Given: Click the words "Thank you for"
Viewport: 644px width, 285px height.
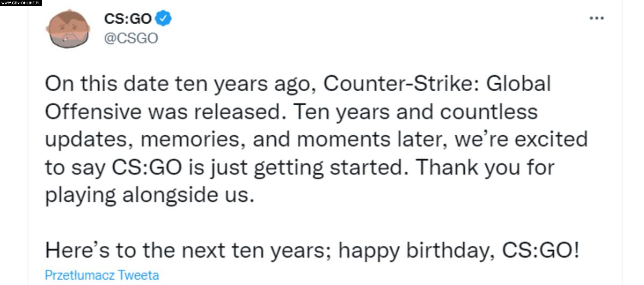Looking at the screenshot, I should (x=485, y=168).
